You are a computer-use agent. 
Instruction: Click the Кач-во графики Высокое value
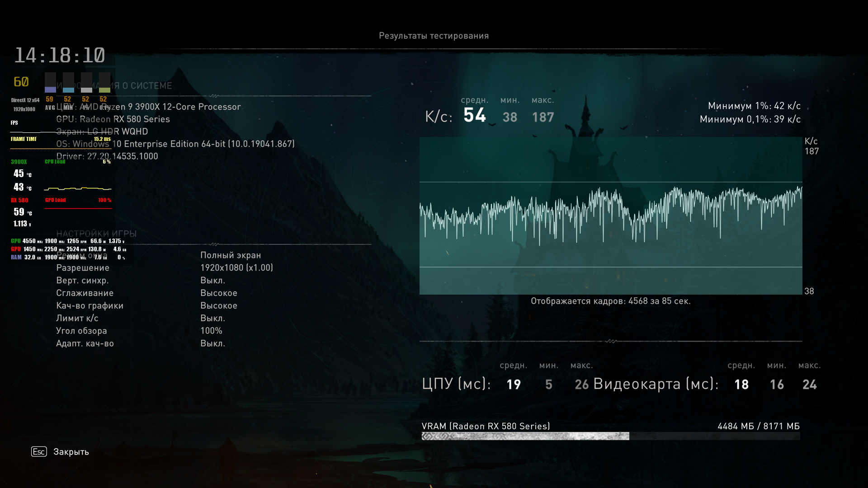(x=219, y=306)
